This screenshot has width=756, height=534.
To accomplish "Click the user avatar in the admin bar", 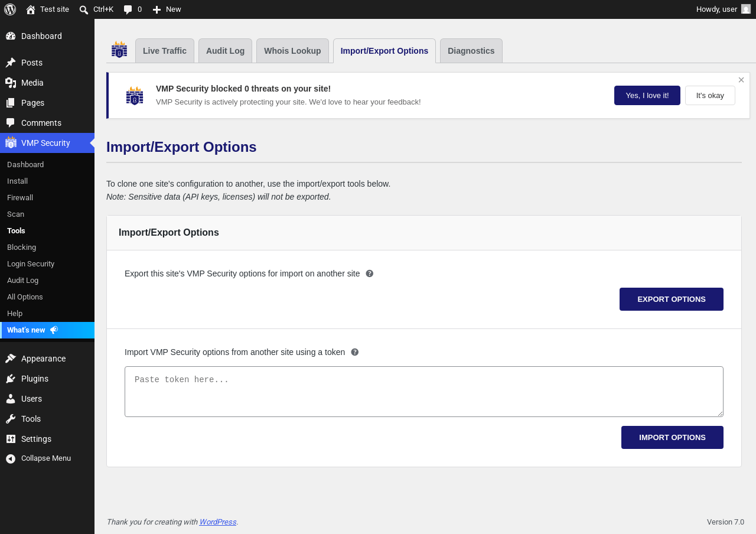I will point(746,9).
